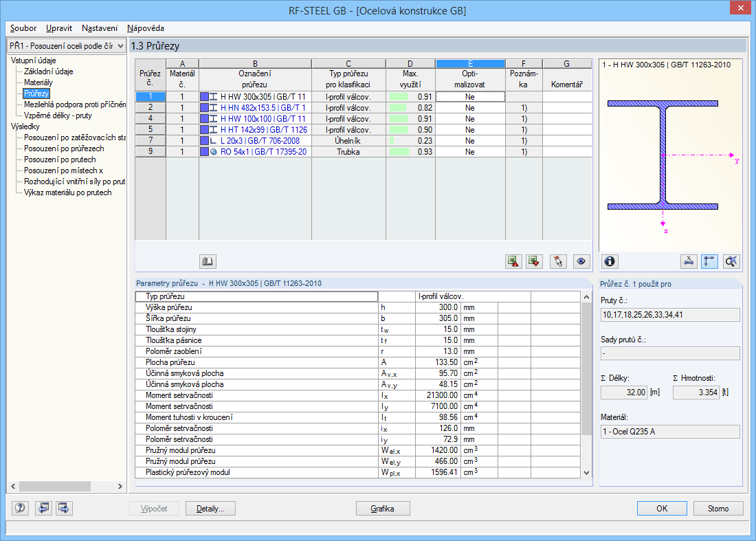
Task: Open the Soubor menu
Action: pos(23,28)
